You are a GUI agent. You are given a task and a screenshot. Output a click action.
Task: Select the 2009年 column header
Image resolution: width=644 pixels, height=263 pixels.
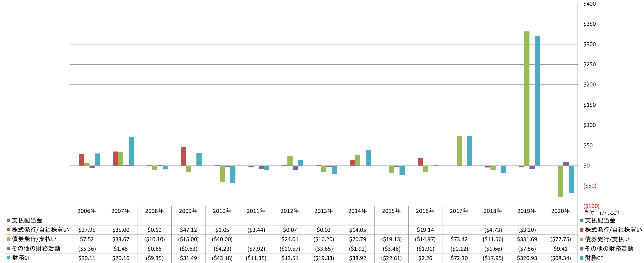click(188, 211)
